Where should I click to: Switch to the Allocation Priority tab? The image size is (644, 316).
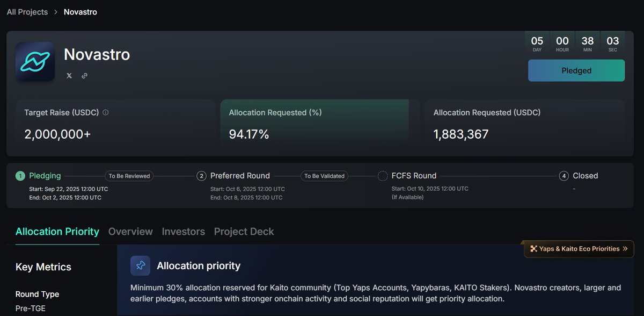(x=57, y=232)
